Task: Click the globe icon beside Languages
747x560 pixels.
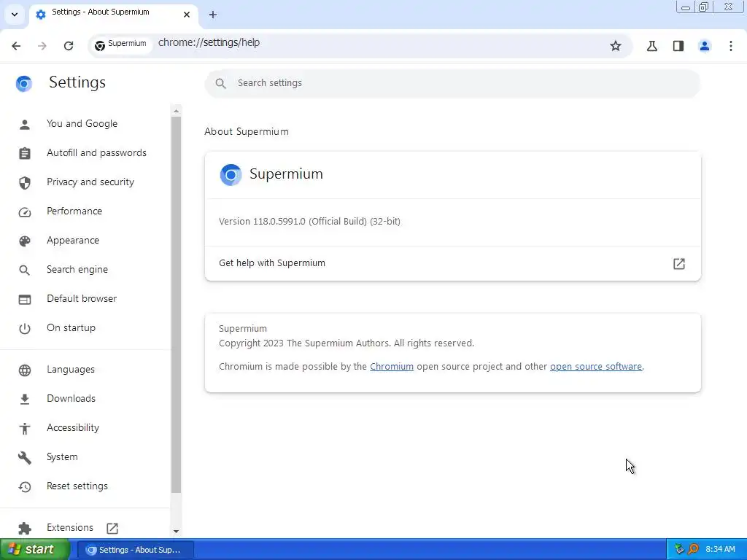Action: (25, 370)
